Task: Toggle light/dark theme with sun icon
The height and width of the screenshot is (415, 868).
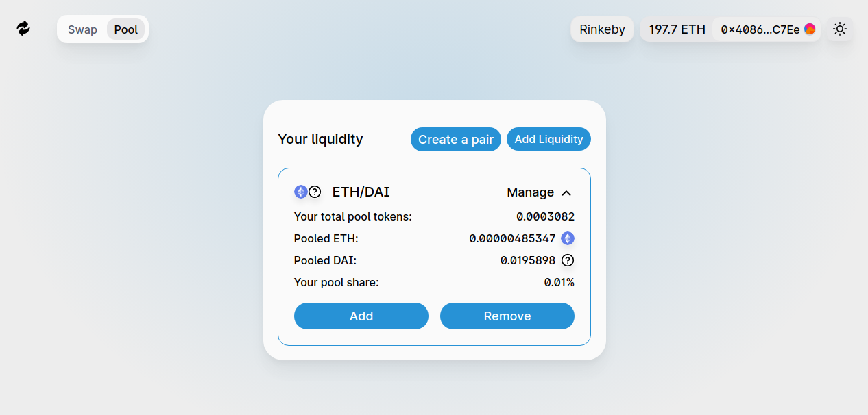Action: (x=839, y=29)
